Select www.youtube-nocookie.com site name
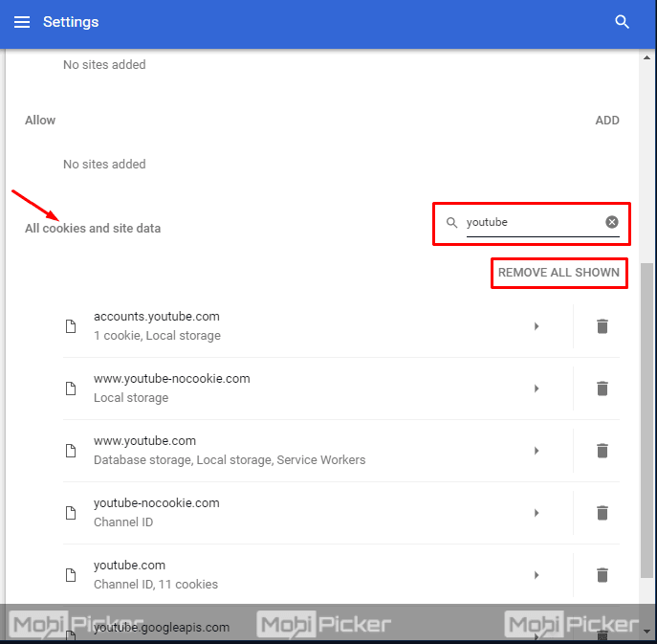Screen dimensions: 657x644 172,379
